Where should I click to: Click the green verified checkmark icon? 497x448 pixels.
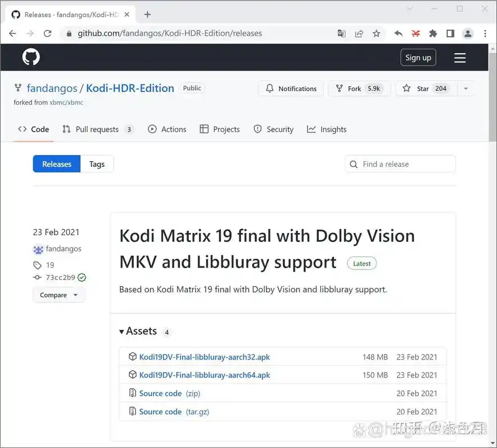[x=82, y=278]
